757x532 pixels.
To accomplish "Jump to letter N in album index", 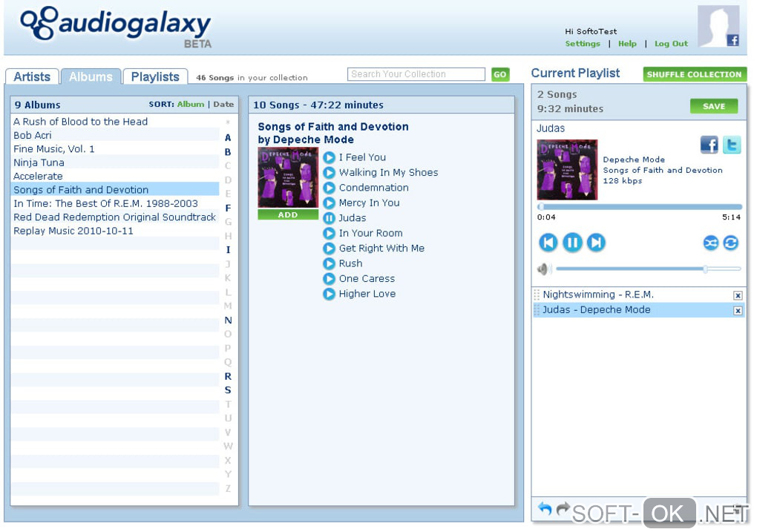I will [228, 321].
